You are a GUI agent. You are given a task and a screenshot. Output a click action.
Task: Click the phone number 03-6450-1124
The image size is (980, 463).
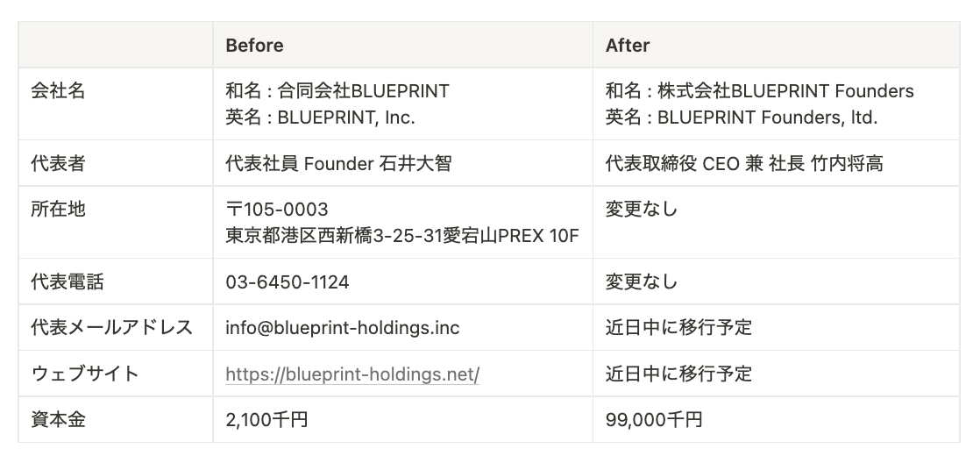pyautogui.click(x=287, y=281)
